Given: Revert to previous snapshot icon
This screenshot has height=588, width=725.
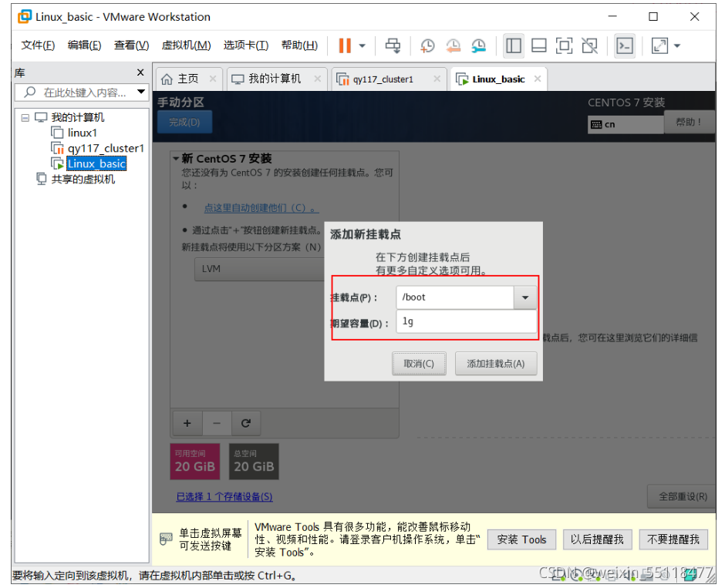Looking at the screenshot, I should (454, 45).
